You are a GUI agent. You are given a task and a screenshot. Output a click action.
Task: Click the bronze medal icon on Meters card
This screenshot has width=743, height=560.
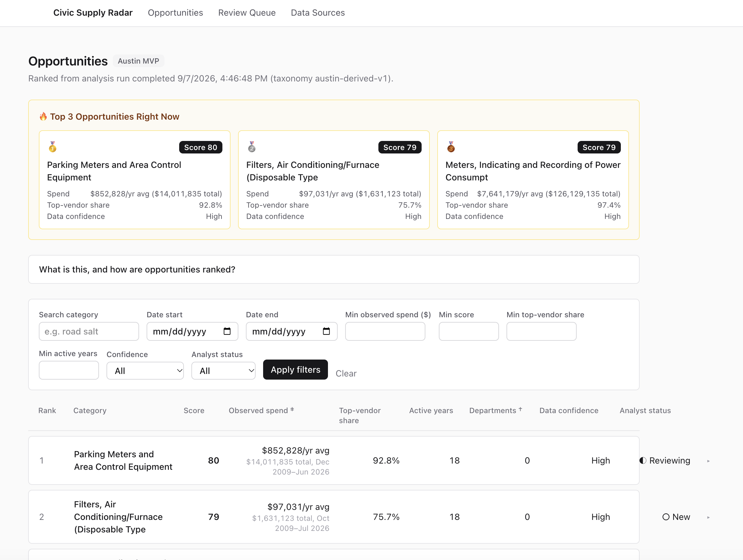click(x=451, y=147)
